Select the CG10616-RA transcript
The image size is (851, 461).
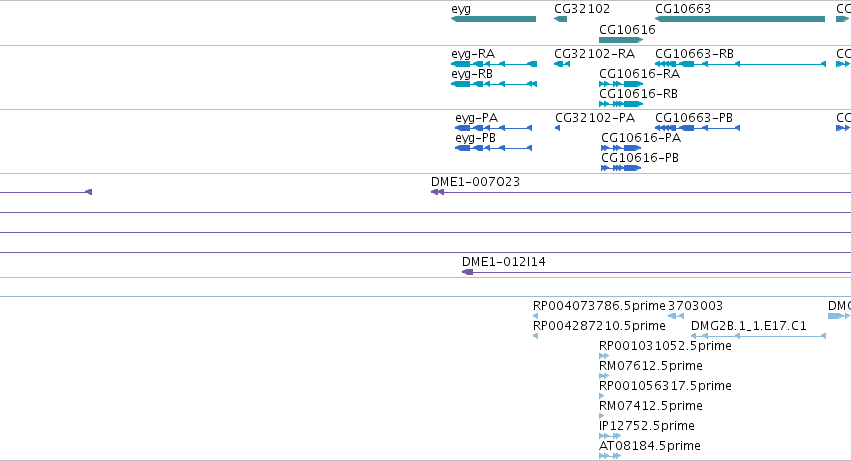[621, 84]
